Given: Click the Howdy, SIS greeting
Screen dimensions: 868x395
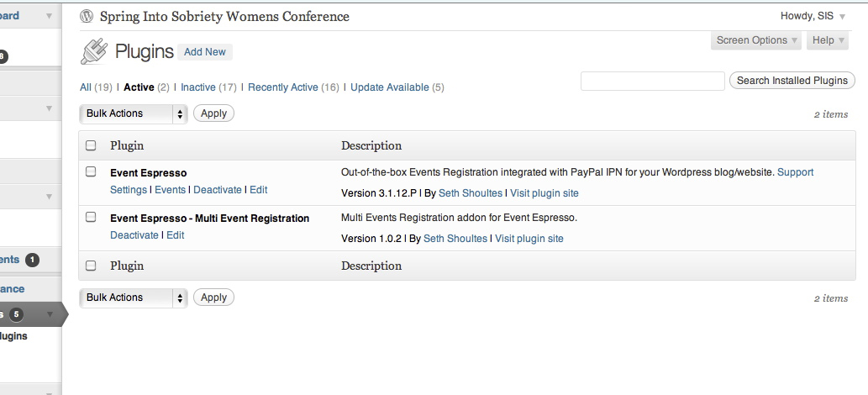Looking at the screenshot, I should click(808, 17).
